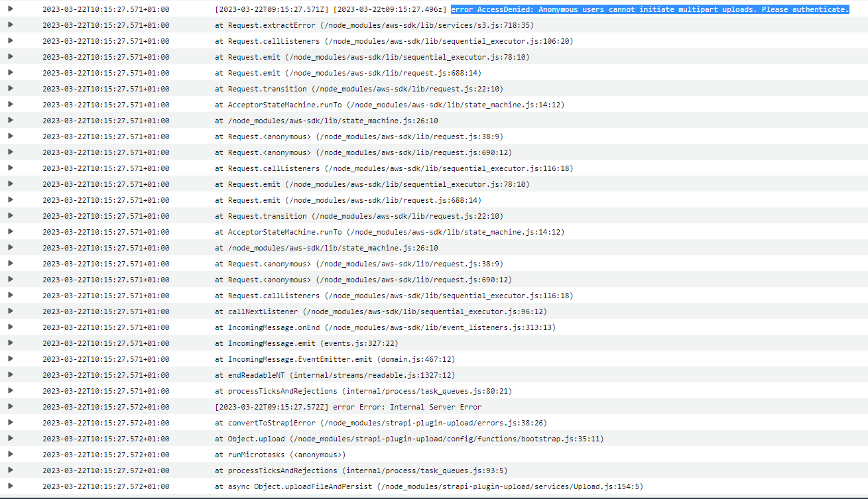Click the timestamp on the Internal Server Error row
This screenshot has height=499, width=868.
106,407
